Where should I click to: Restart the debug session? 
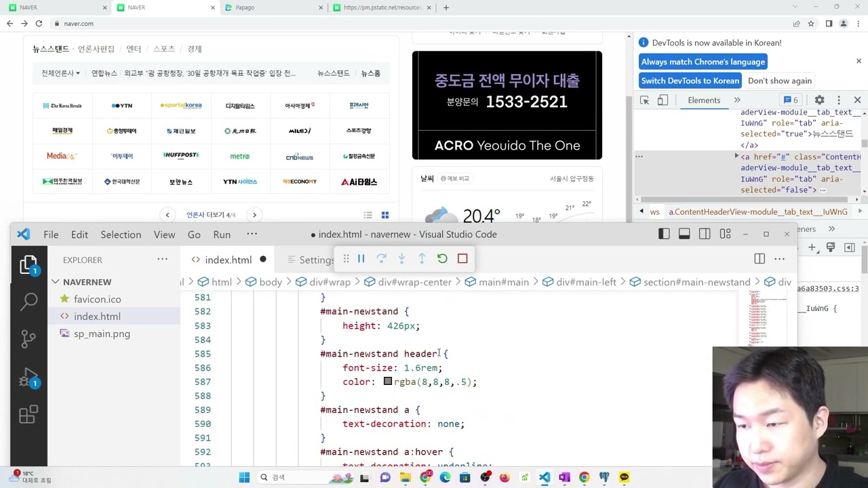442,258
